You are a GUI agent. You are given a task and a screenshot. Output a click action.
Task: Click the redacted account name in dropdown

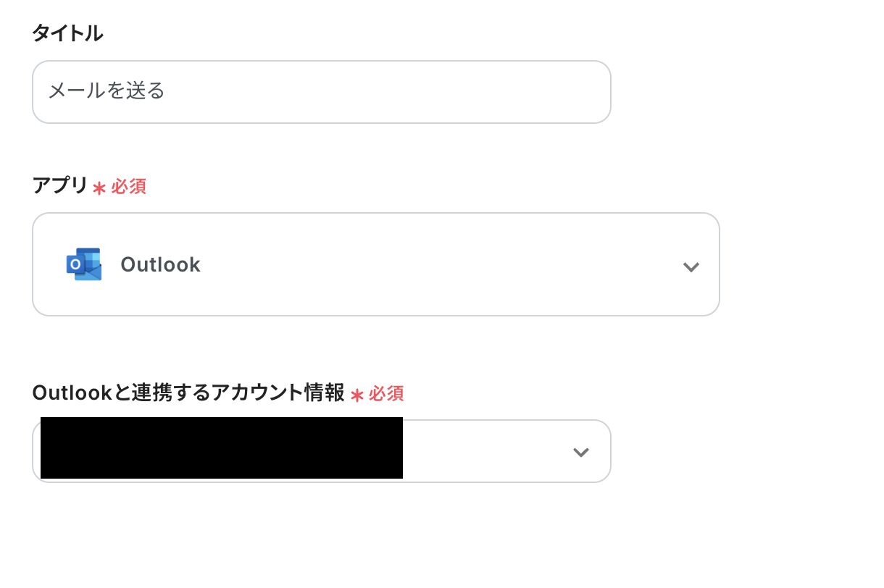coord(221,448)
